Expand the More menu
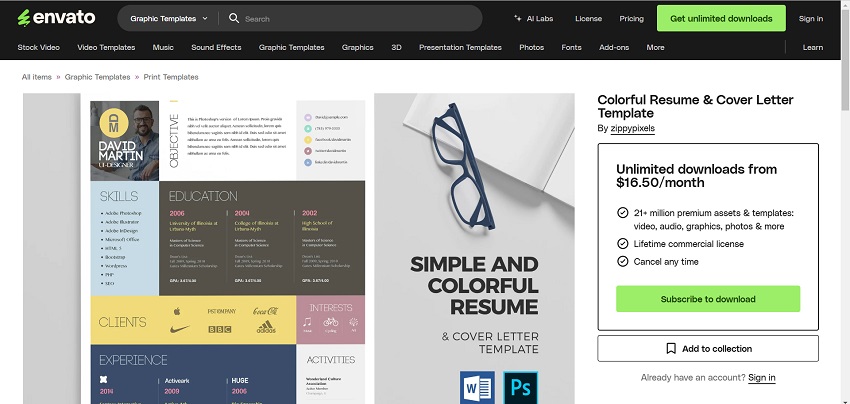This screenshot has height=404, width=850. point(655,47)
